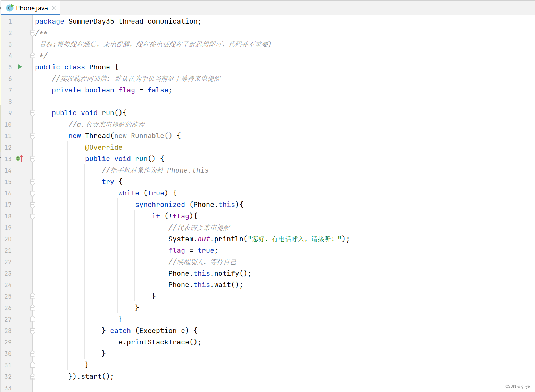
Task: Fold the while (true) loop at line 16
Action: (x=32, y=193)
